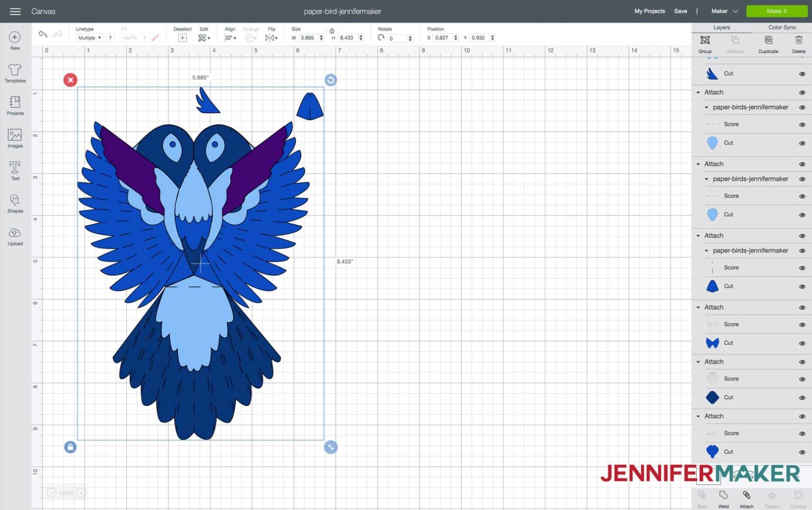Select the Text tool
812x510 pixels.
pyautogui.click(x=15, y=171)
